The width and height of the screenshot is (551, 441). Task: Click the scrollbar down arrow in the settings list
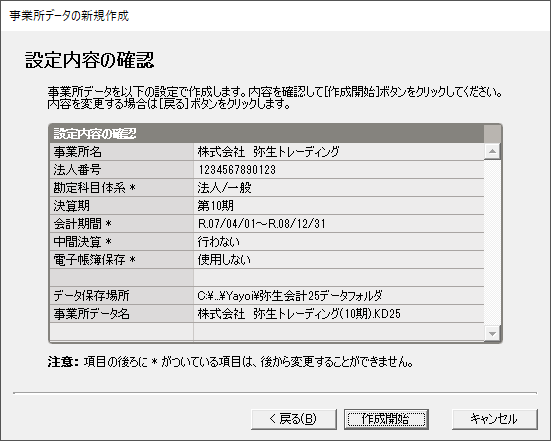(492, 333)
